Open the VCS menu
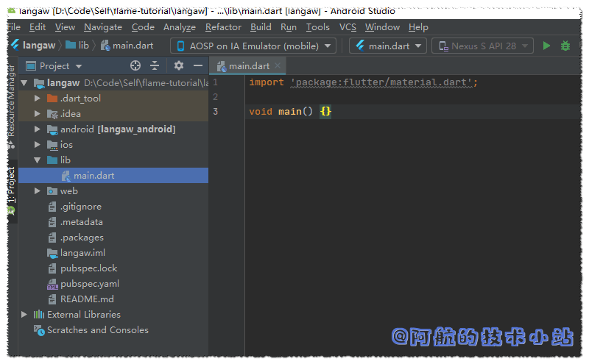589x364 pixels. [348, 27]
